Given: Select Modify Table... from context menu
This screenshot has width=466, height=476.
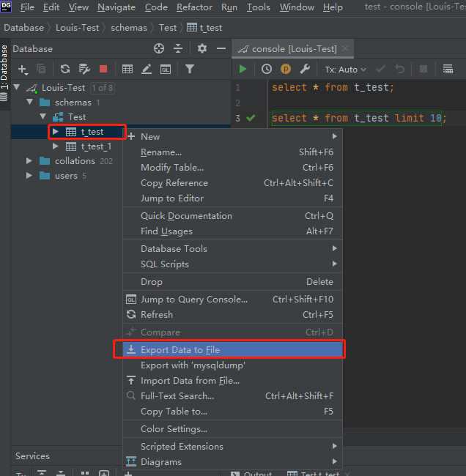Looking at the screenshot, I should (232, 167).
